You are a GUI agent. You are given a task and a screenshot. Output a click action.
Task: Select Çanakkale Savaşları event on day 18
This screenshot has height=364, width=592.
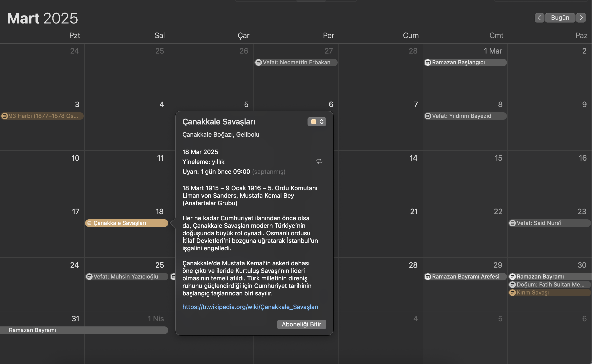coord(126,223)
